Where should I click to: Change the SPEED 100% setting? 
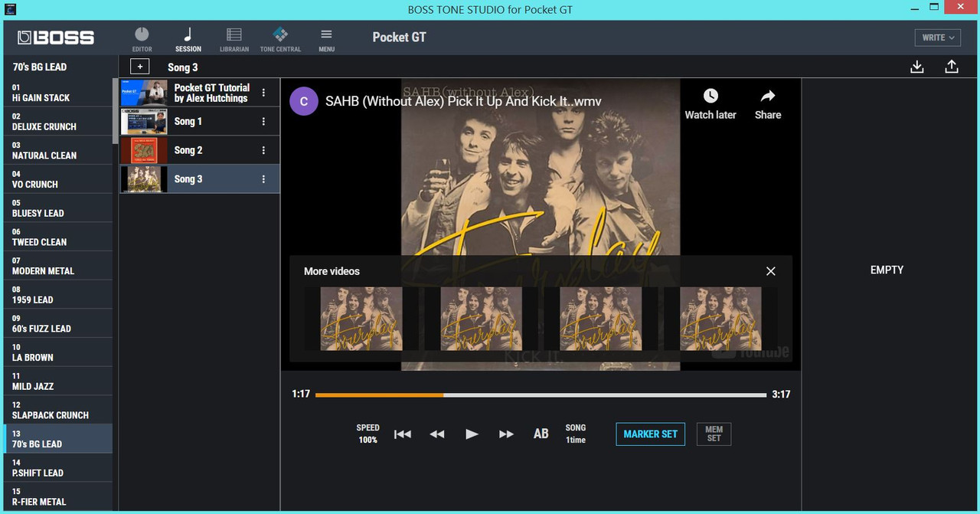coord(368,434)
